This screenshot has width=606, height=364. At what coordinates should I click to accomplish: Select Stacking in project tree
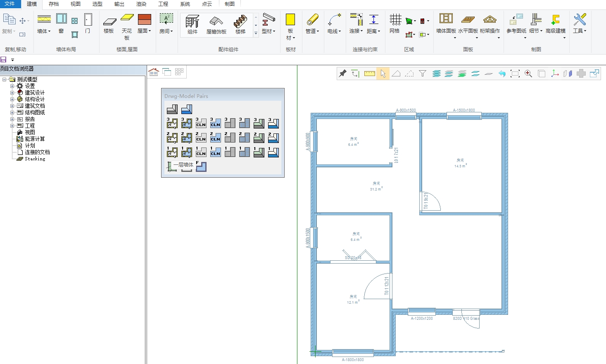click(x=35, y=159)
